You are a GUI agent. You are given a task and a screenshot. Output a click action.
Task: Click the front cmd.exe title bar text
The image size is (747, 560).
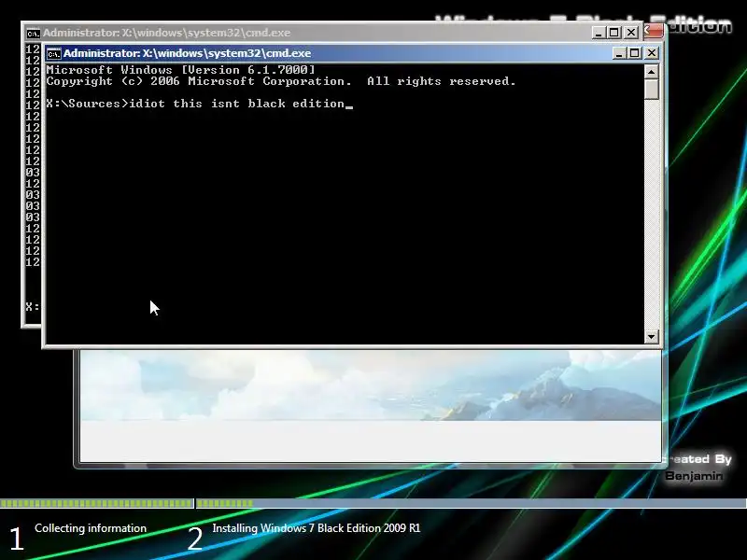coord(188,53)
